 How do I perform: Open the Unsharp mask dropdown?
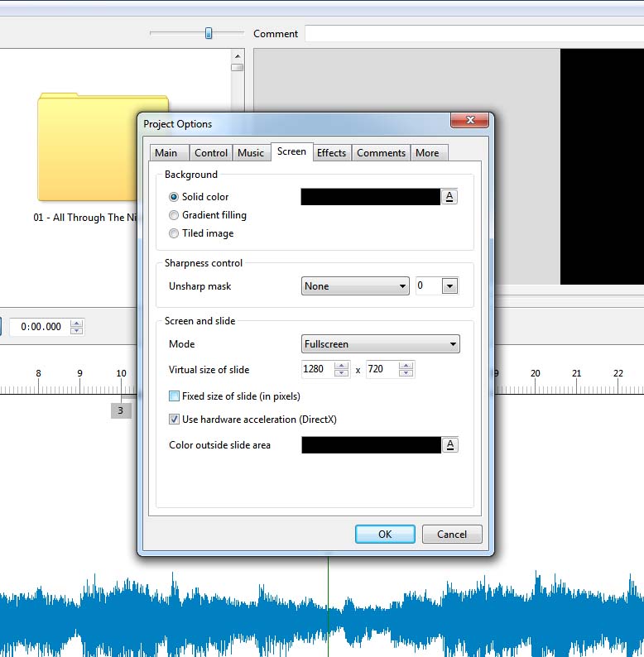[356, 286]
